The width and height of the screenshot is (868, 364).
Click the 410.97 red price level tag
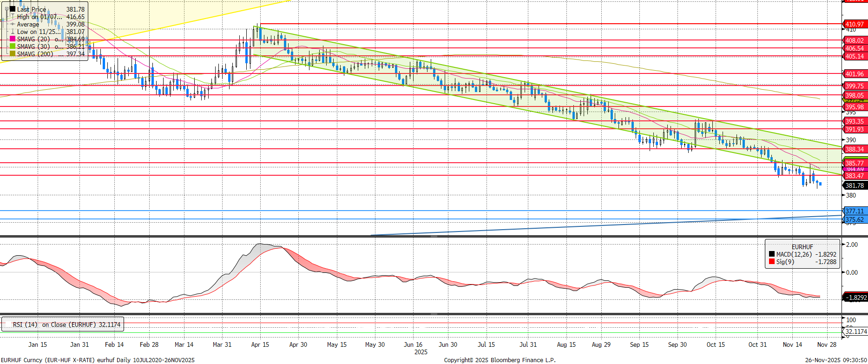click(x=854, y=24)
